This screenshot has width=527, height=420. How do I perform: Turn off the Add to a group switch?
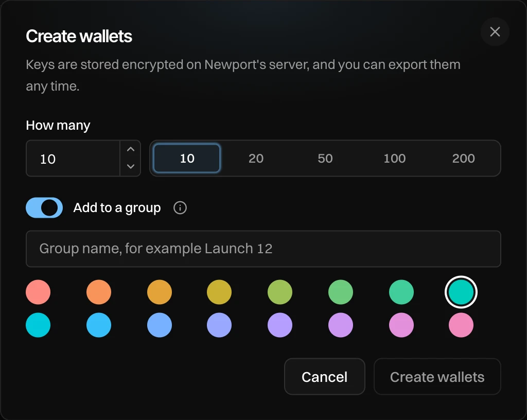tap(44, 207)
